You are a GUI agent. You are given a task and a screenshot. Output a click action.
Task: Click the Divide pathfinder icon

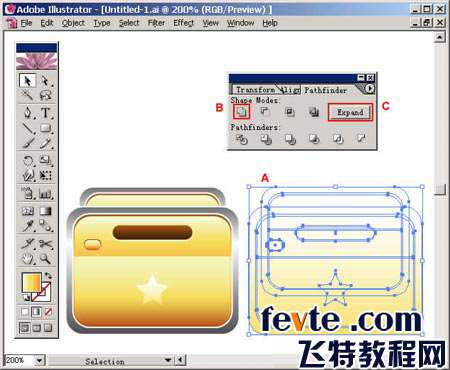click(x=241, y=139)
